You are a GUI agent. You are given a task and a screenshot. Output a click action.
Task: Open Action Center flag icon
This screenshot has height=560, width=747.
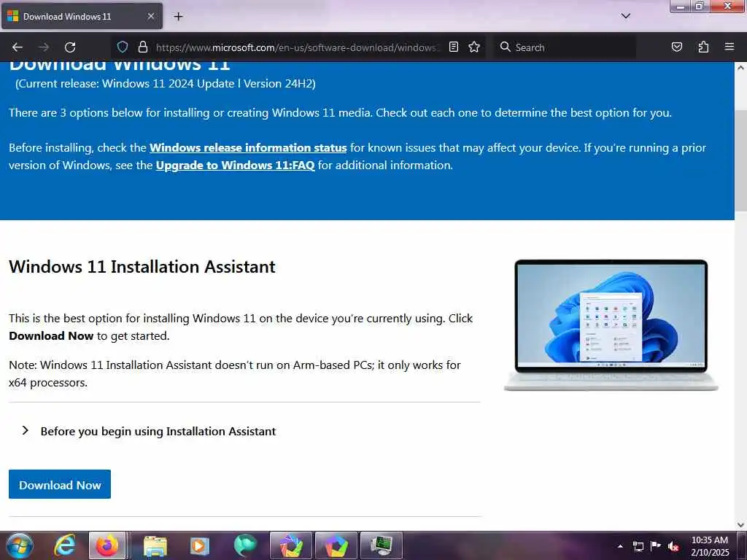tap(656, 545)
